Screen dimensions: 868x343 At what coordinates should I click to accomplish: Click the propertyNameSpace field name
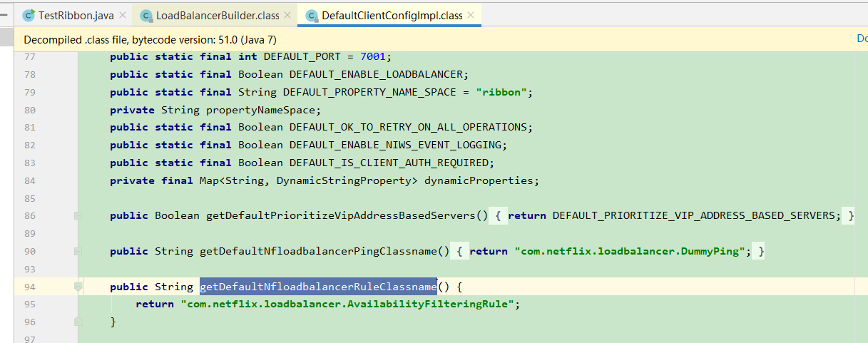click(x=261, y=110)
